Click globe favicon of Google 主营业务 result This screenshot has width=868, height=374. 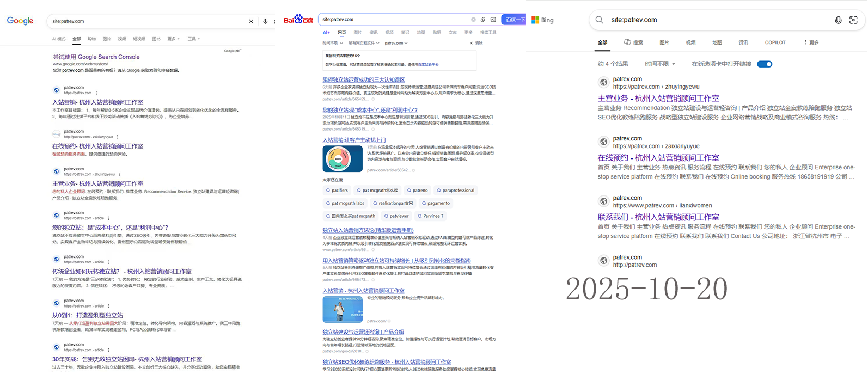[56, 171]
